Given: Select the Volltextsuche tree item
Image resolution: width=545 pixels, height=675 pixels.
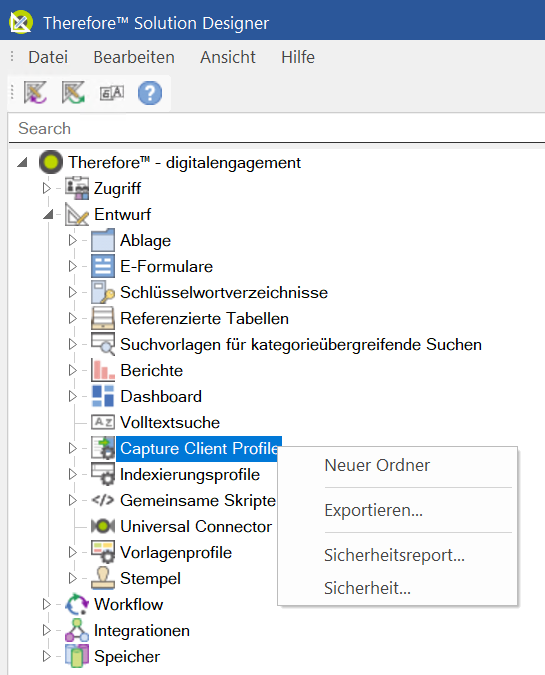Looking at the screenshot, I should 170,422.
